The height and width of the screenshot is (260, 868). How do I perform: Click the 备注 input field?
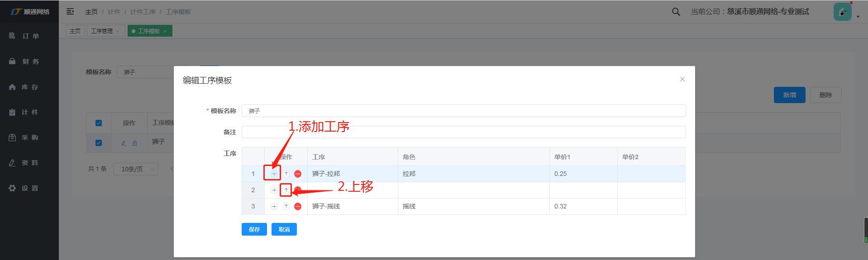pos(463,132)
